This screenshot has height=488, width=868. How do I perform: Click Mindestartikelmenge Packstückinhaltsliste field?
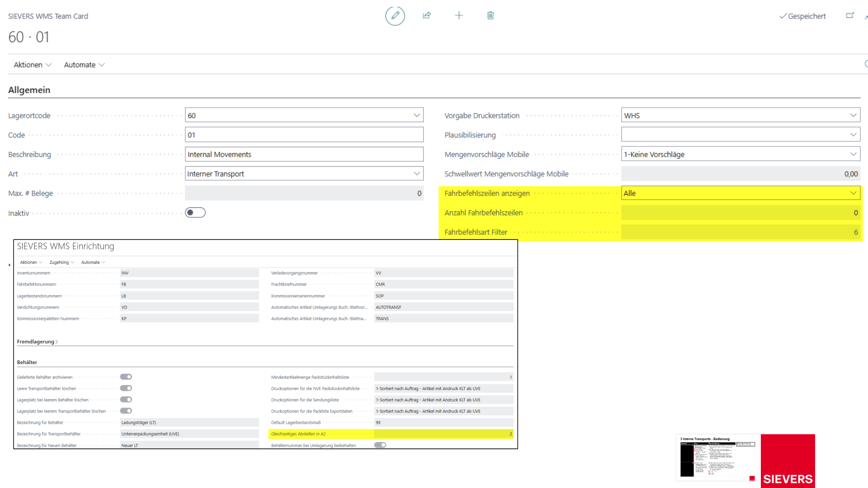(x=444, y=377)
